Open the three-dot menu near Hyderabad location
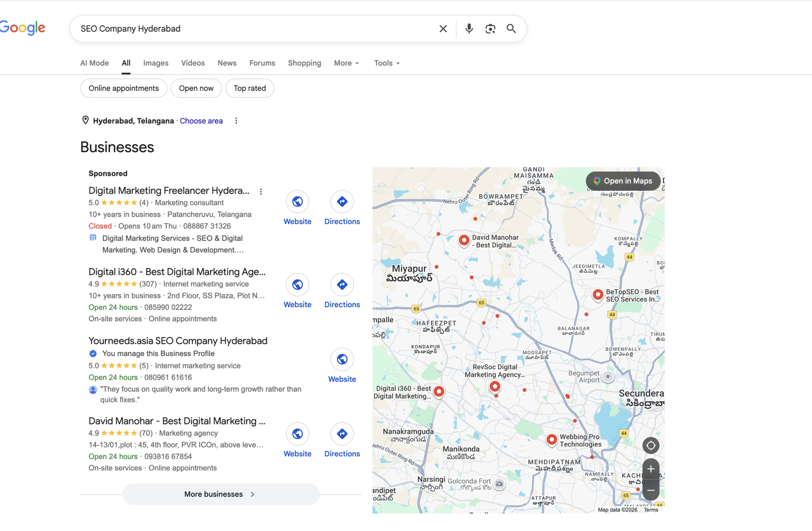This screenshot has width=812, height=531. tap(236, 121)
